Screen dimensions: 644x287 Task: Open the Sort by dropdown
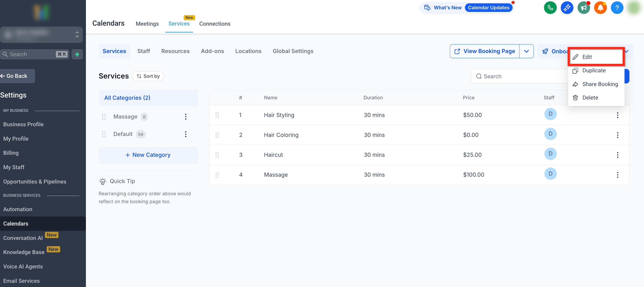148,76
